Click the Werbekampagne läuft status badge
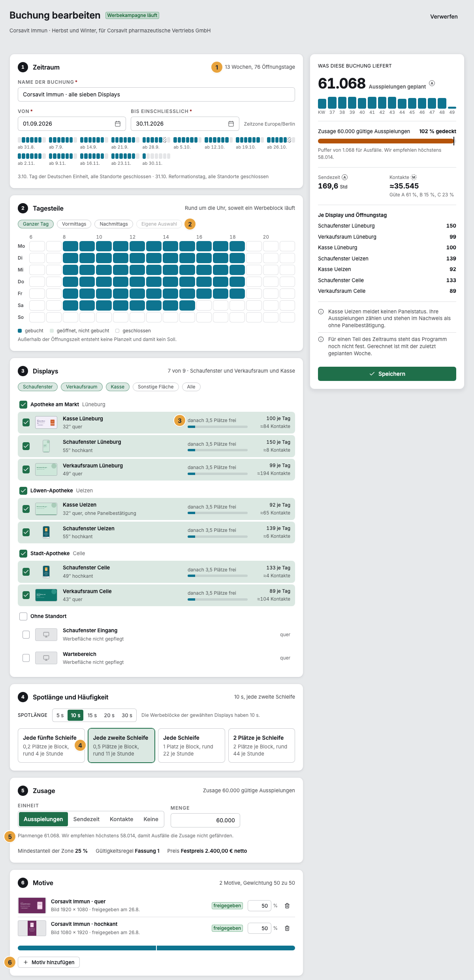The height and width of the screenshot is (980, 474). 132,15
